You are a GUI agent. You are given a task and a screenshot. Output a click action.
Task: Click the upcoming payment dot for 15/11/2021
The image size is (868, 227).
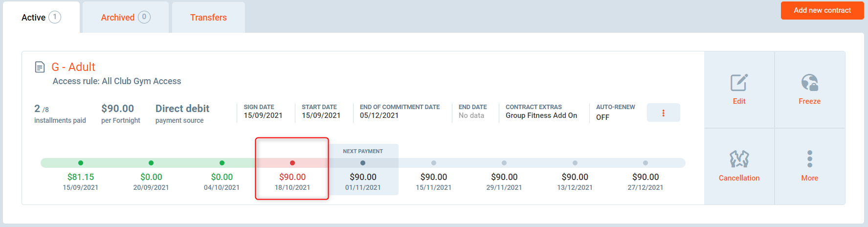(x=434, y=163)
